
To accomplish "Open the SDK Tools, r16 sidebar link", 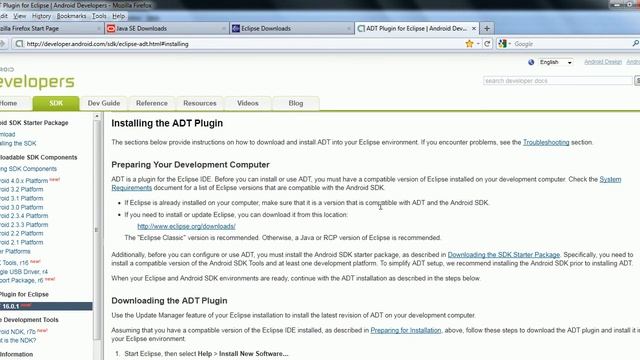I will point(15,263).
